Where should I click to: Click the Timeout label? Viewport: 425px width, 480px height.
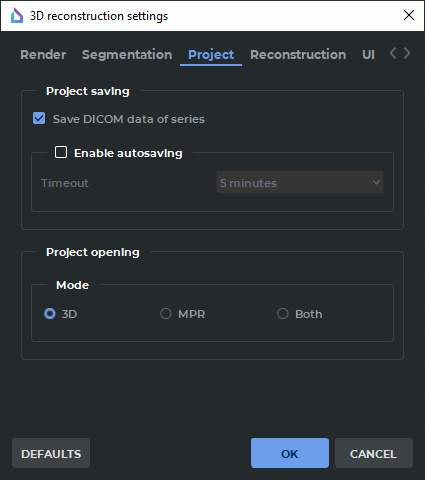[x=65, y=183]
